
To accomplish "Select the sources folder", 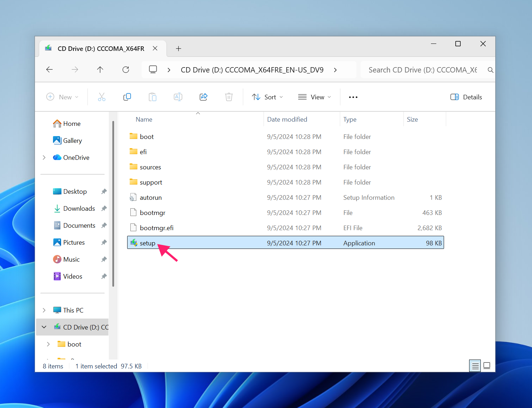I will pos(285,167).
